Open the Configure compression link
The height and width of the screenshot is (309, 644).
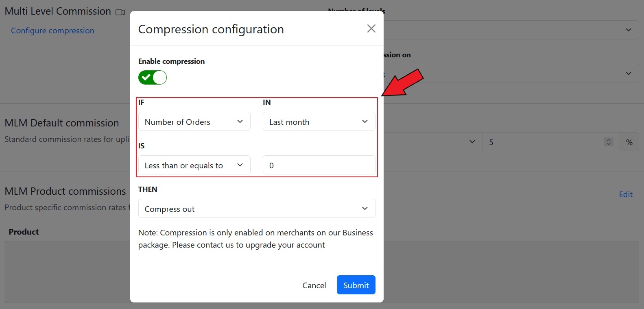point(52,31)
